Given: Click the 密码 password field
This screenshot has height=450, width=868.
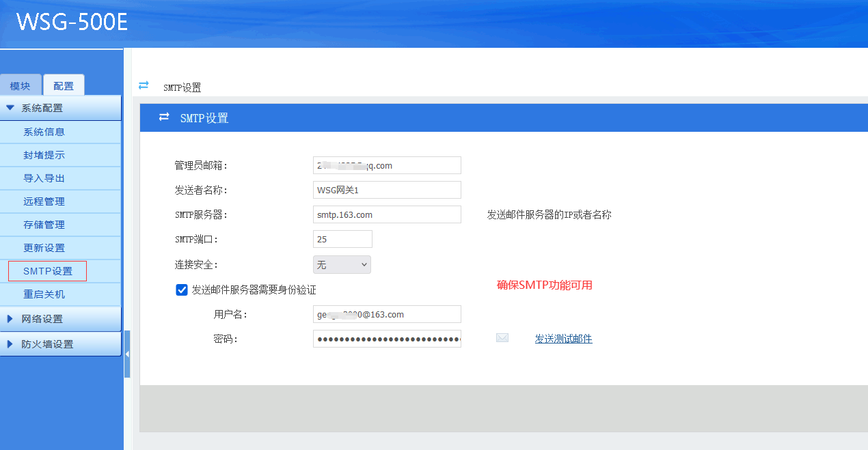Looking at the screenshot, I should 387,339.
